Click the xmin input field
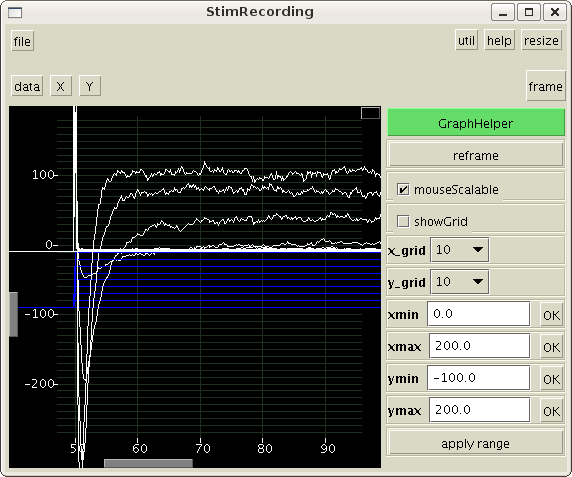This screenshot has height=477, width=572. 479,314
